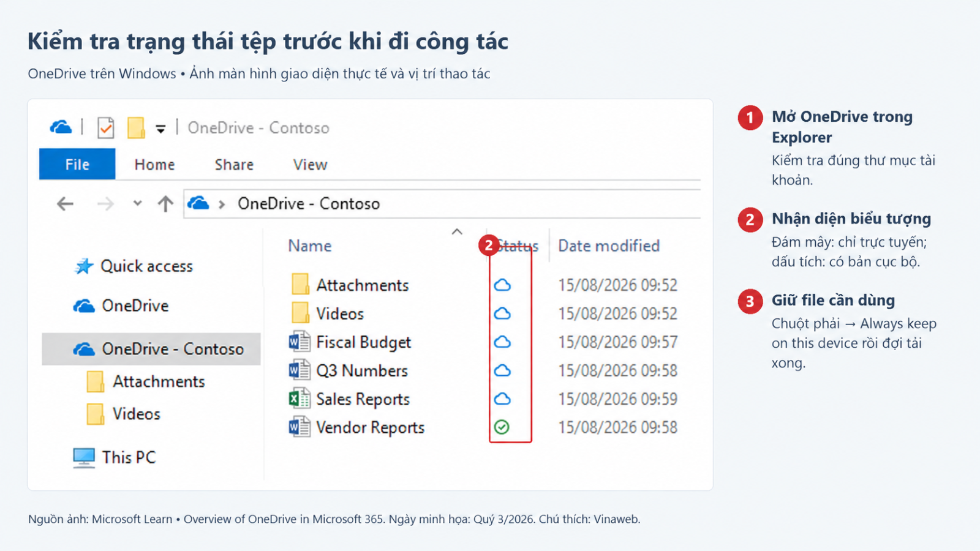Switch to the View ribbon tab
Image resolution: width=980 pixels, height=551 pixels.
coord(310,165)
